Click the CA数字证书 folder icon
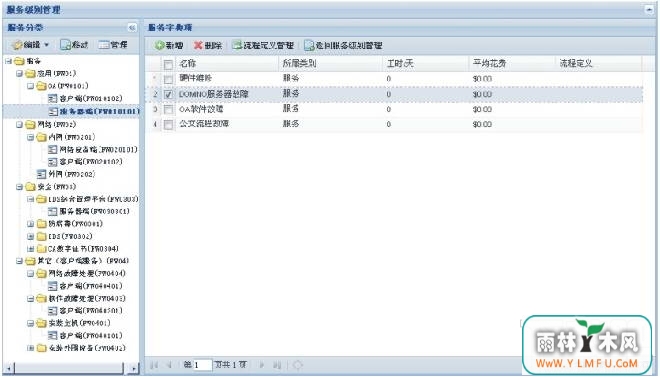Screen dimensions: 660x380 point(41,249)
